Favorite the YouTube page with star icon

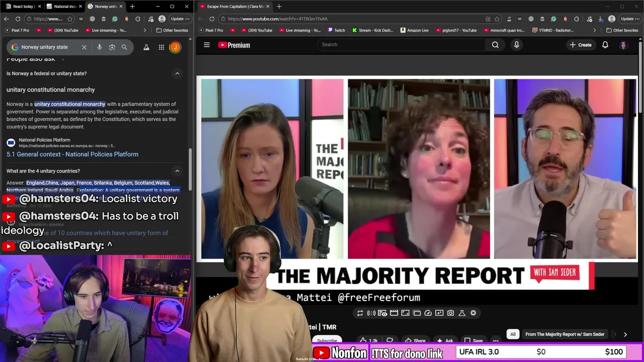[497, 19]
